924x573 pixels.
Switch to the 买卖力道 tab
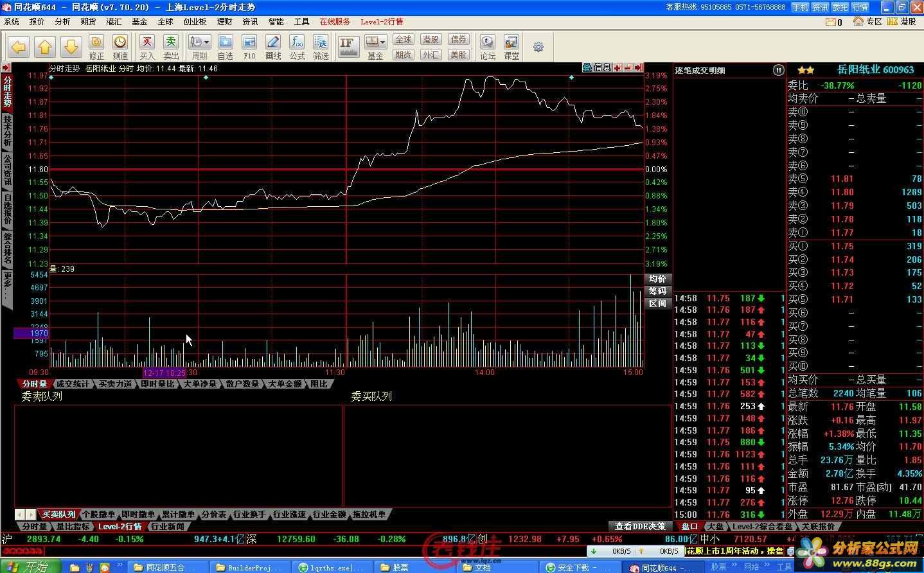pyautogui.click(x=115, y=384)
